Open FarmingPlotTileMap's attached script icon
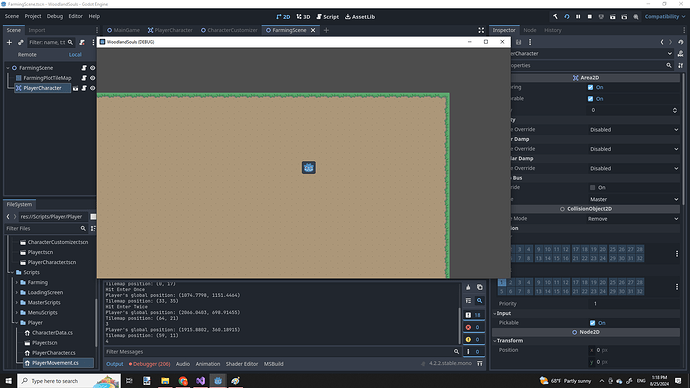This screenshot has width=690, height=388. (x=84, y=78)
